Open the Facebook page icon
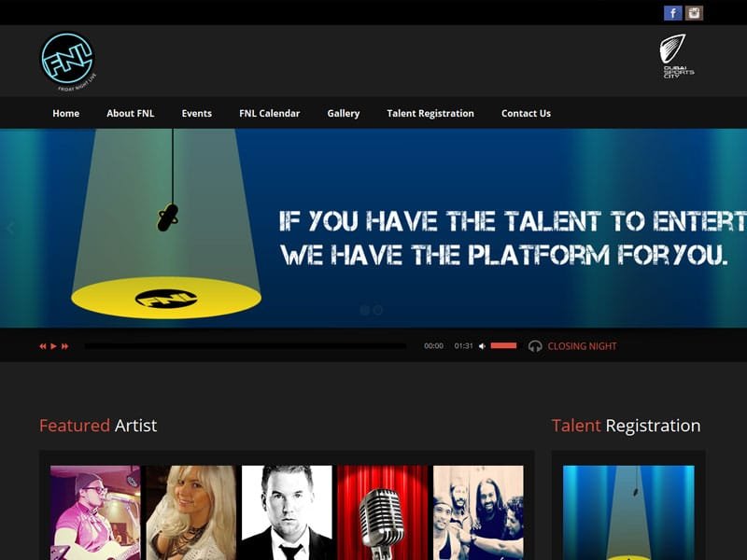The image size is (747, 560). click(672, 13)
